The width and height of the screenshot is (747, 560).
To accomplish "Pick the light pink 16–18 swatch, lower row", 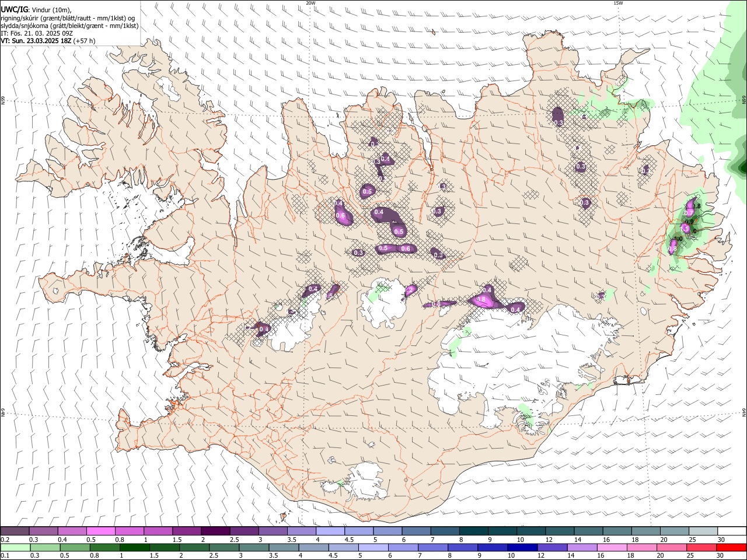I will tap(611, 547).
